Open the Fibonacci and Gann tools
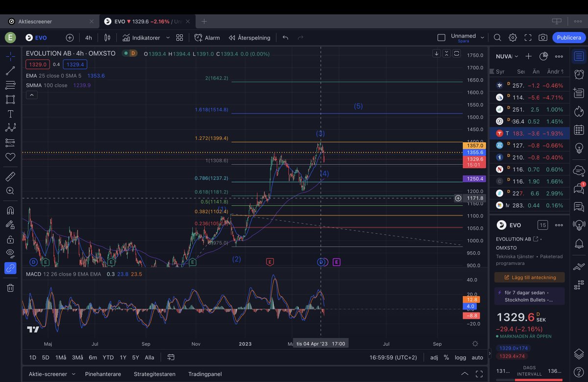588x382 pixels. tap(10, 85)
